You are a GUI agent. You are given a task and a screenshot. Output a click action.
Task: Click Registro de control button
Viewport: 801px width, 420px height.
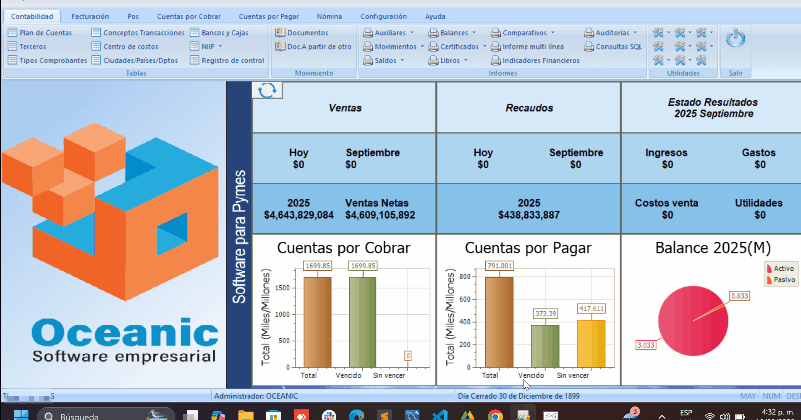(x=231, y=60)
